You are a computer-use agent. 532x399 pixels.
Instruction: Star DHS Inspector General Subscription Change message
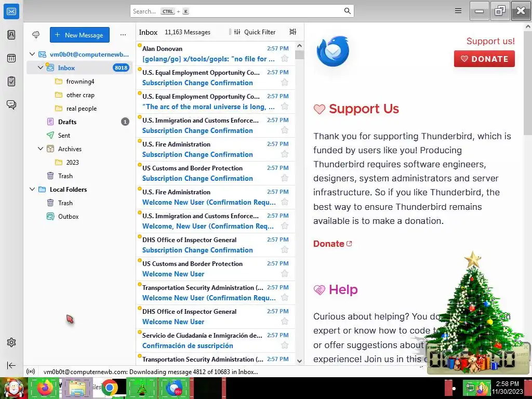[285, 250]
